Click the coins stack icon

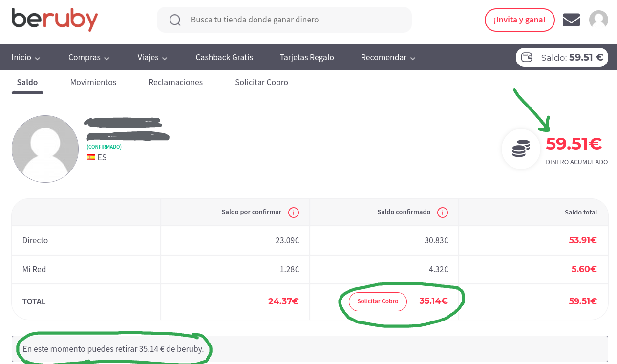click(521, 149)
